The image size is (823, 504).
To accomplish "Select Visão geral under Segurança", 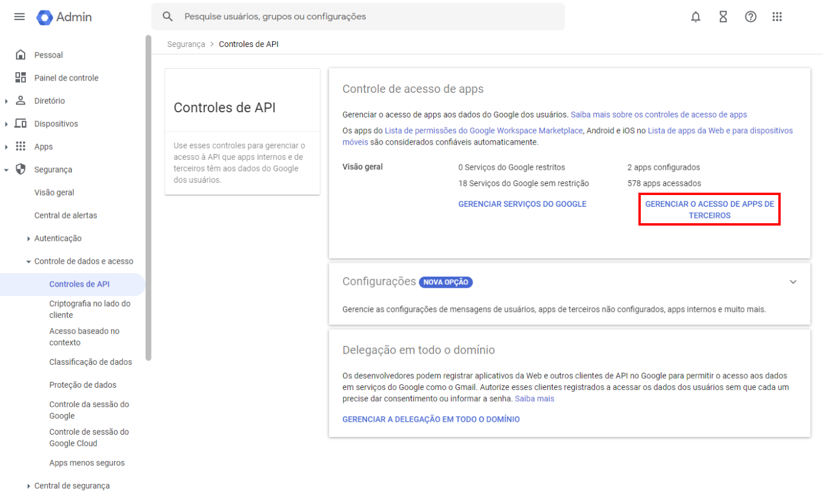I will pos(55,192).
